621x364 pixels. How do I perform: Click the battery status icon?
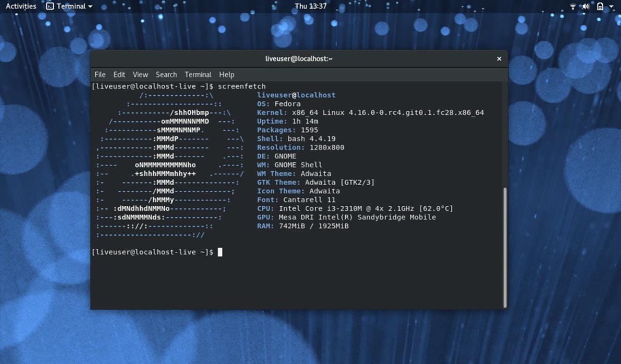pos(600,6)
